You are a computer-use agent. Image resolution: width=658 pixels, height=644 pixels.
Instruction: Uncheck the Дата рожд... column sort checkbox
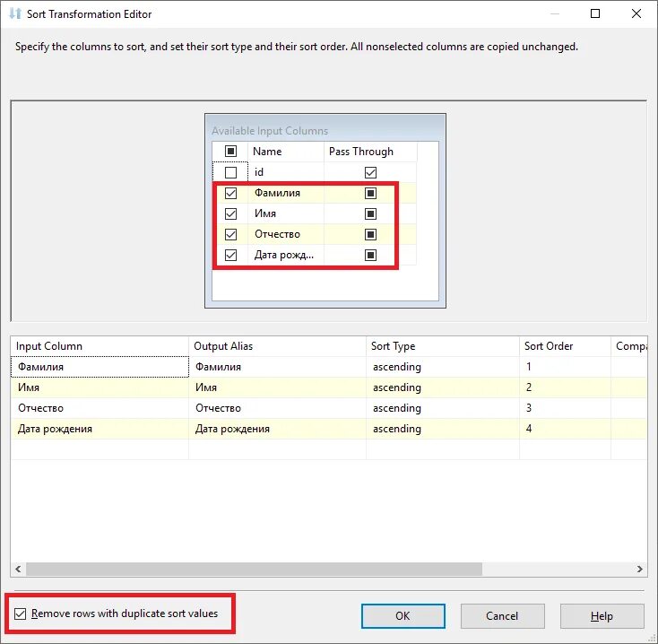(230, 255)
